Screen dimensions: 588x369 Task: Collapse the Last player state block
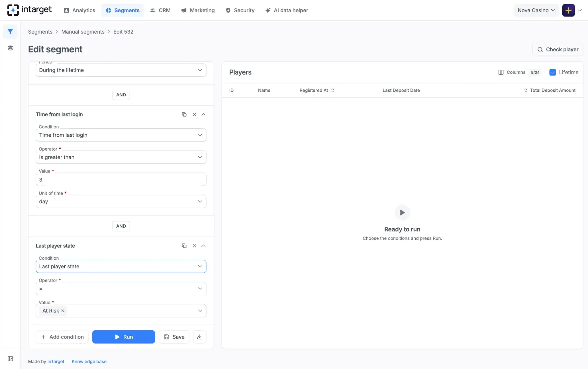203,246
